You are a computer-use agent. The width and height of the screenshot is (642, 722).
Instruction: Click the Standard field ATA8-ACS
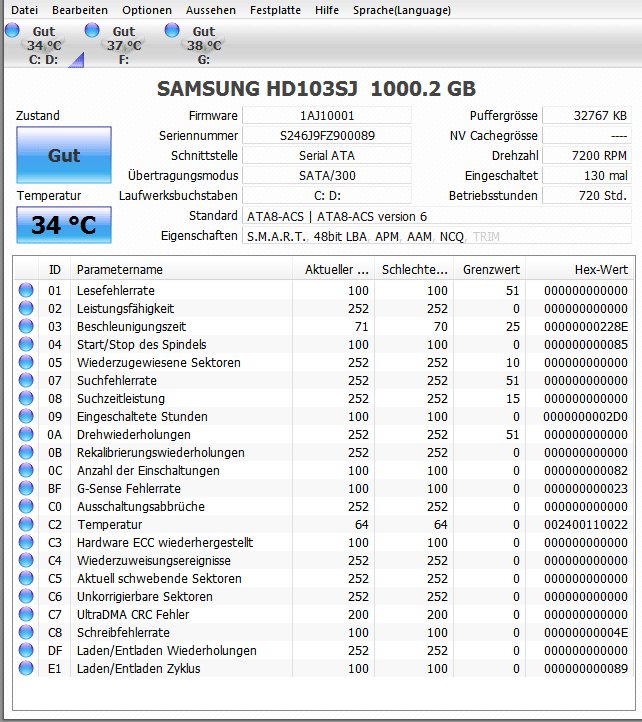[x=437, y=216]
